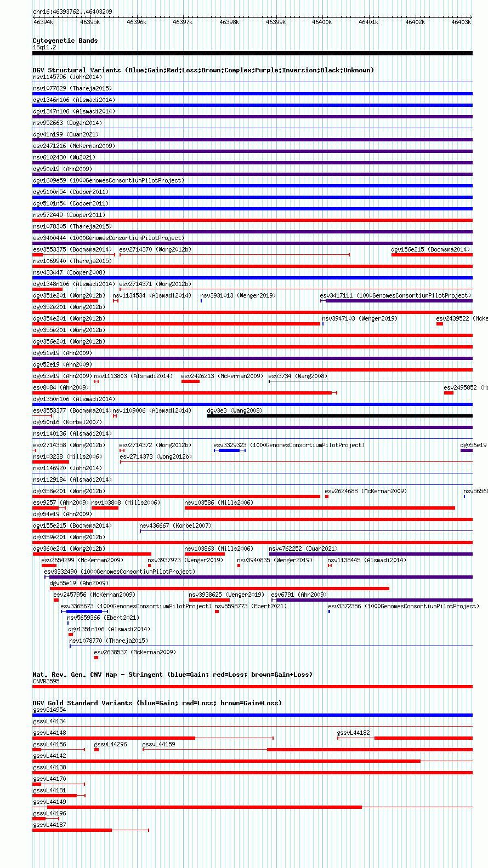Open the Nat. Rev. Gen. CNV Map track title
The height and width of the screenshot is (868, 488).
pos(172,675)
